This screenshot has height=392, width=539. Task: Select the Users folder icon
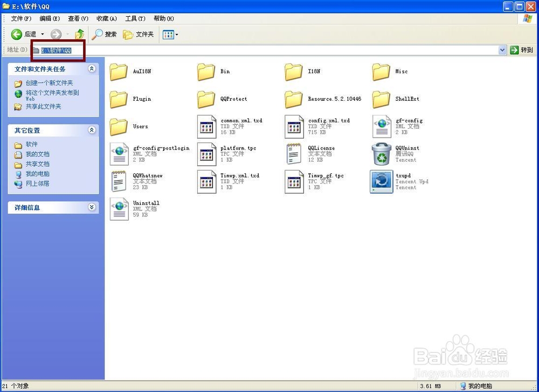tap(119, 127)
